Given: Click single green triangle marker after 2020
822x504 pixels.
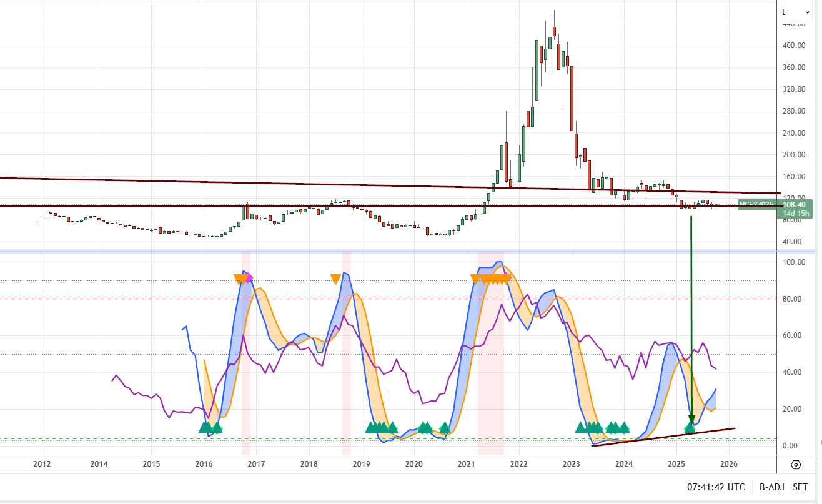Looking at the screenshot, I should click(x=444, y=428).
